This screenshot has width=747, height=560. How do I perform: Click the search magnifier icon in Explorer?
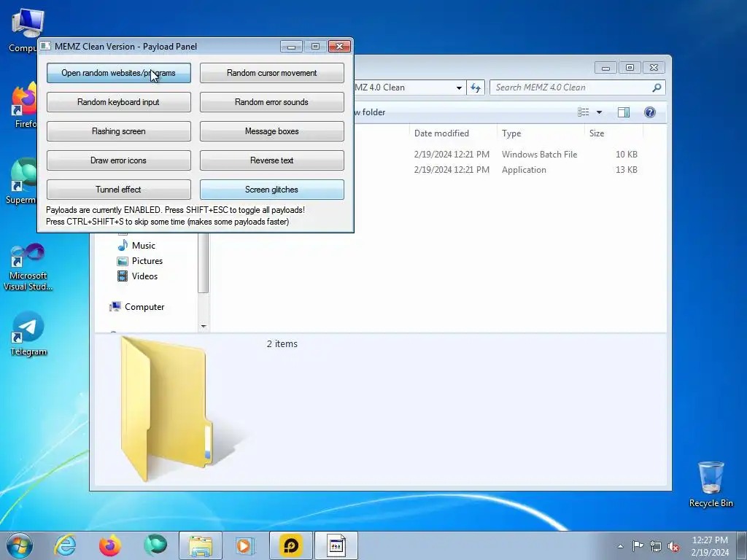coord(657,87)
